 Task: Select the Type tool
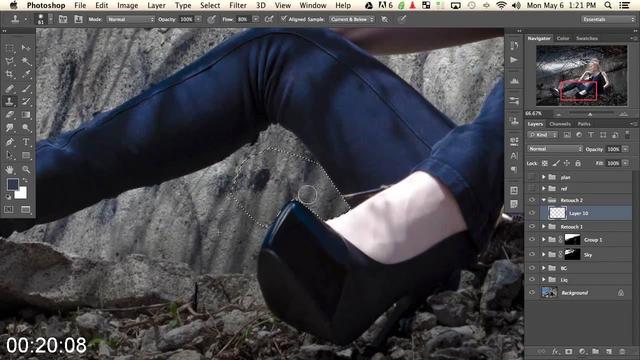point(26,142)
